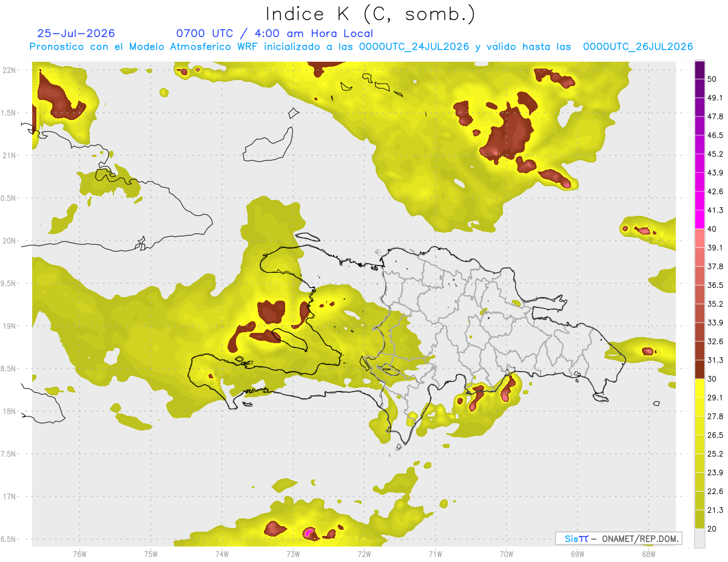Viewport: 728px width, 562px height.
Task: Pick the bright yellow swatch between 29.1 and 30
Action: tap(699, 388)
